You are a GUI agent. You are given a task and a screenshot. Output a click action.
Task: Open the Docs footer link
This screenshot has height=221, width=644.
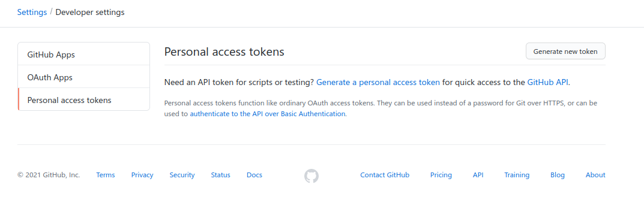point(254,175)
